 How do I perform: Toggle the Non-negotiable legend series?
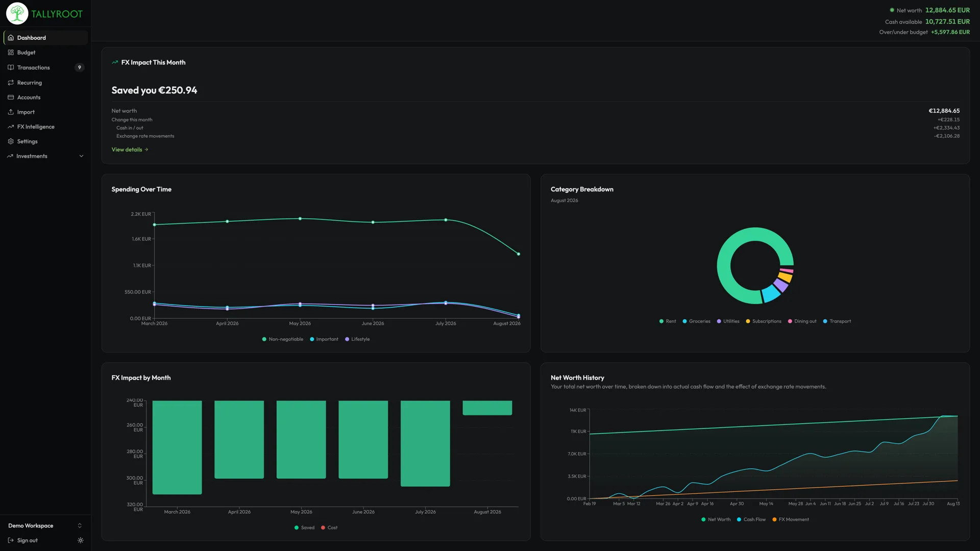coord(282,339)
